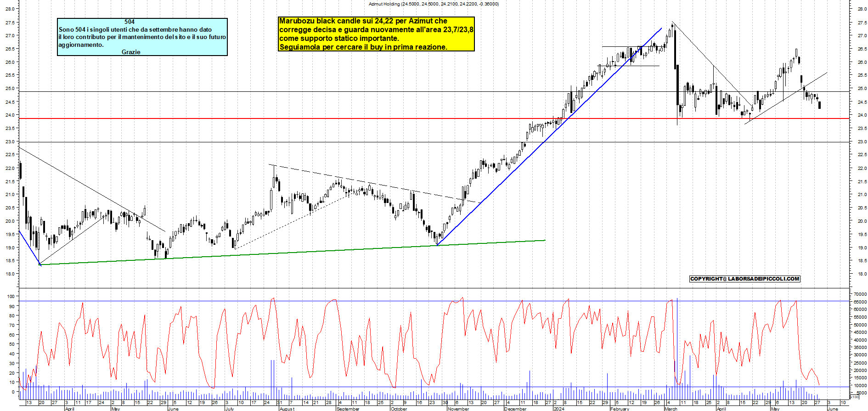Click the tall blue volume spike in March
The height and width of the screenshot is (411, 868).
coord(677,349)
